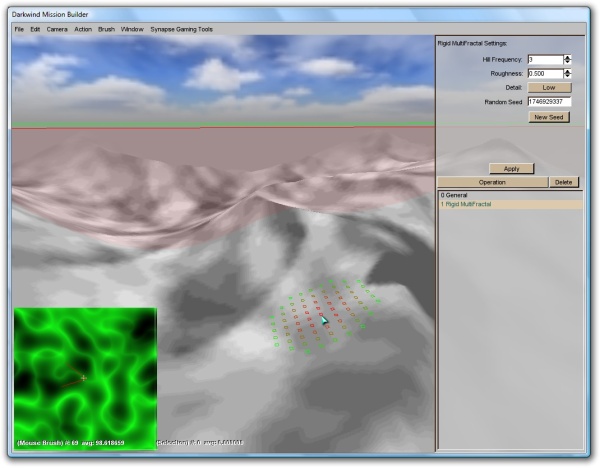Decrease Roughness with the down arrow
Viewport: 600px width, 468px height.
click(568, 76)
